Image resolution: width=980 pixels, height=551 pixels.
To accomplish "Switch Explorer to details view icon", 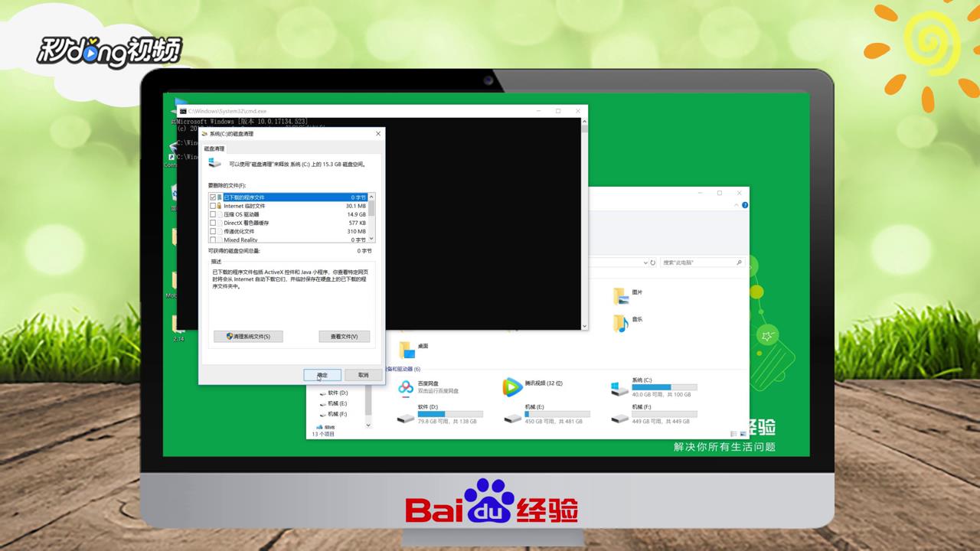I will pos(733,434).
